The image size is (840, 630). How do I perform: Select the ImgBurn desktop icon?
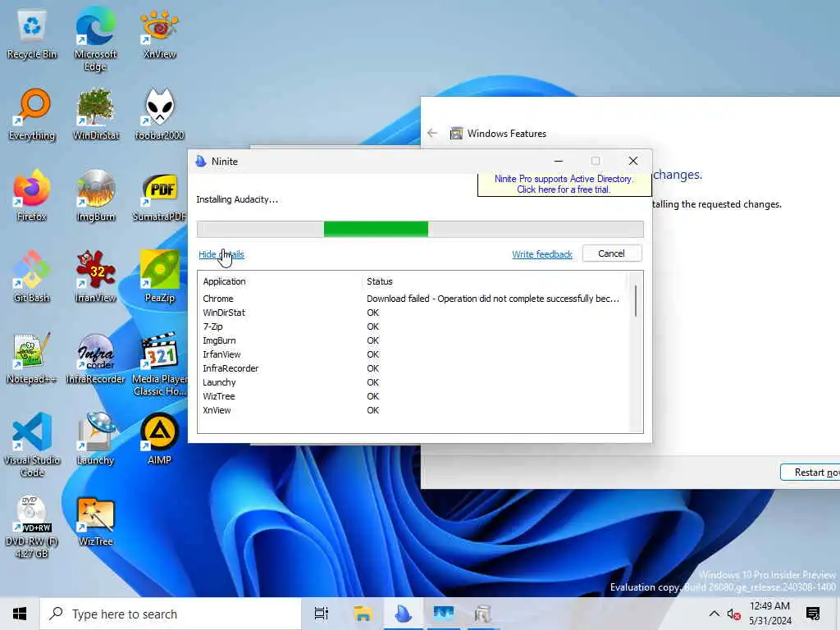(x=95, y=196)
